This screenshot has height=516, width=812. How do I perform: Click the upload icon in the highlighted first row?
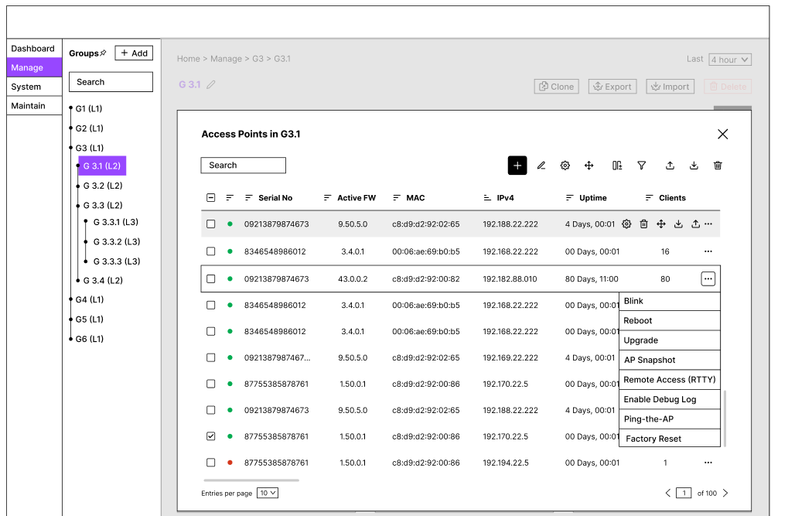coord(695,224)
